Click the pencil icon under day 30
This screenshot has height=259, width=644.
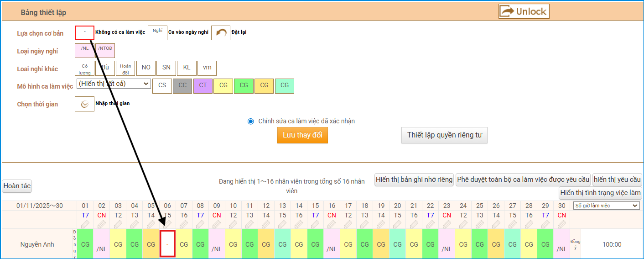coord(561,224)
